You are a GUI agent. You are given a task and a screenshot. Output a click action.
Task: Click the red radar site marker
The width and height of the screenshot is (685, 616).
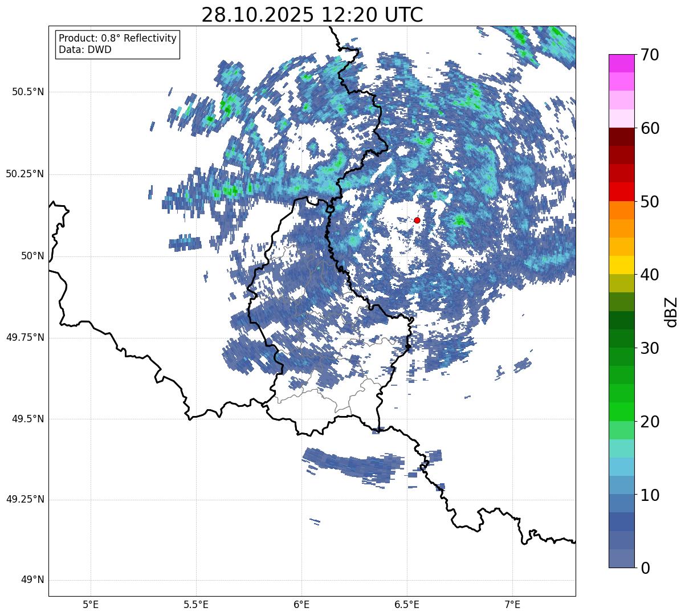[417, 220]
